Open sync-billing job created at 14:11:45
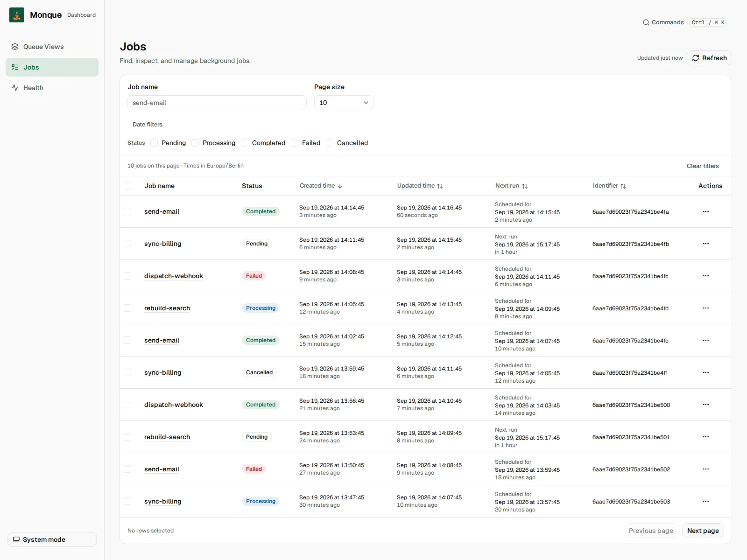The width and height of the screenshot is (747, 560). (x=162, y=244)
